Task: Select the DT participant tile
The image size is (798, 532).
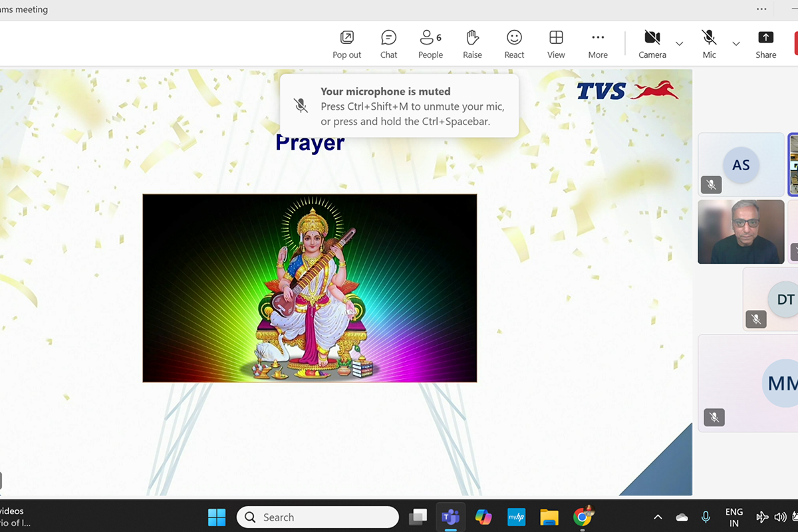Action: [770, 299]
